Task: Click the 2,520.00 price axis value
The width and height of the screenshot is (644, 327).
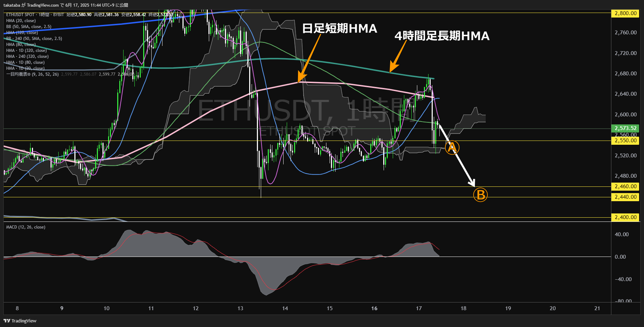Action: point(625,156)
